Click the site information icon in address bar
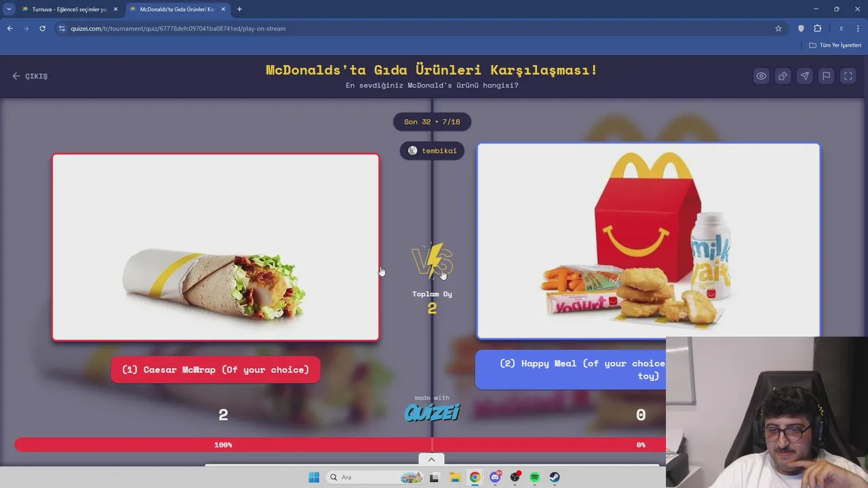868x488 pixels. point(62,28)
